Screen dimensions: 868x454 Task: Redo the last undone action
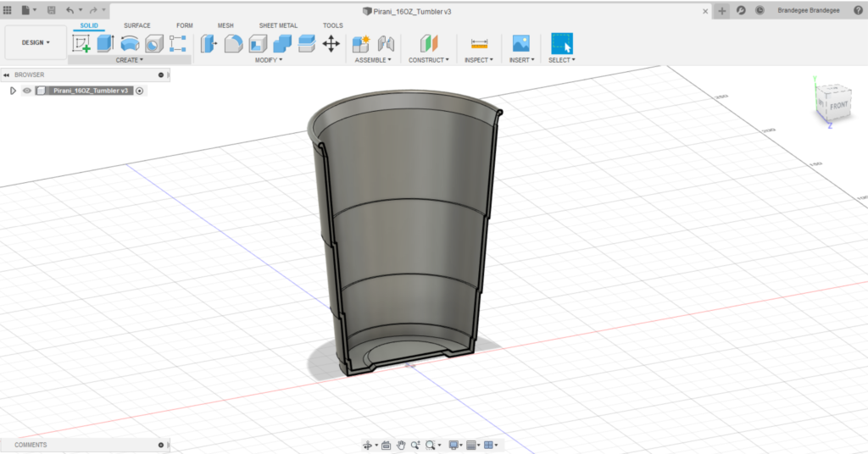[x=93, y=10]
